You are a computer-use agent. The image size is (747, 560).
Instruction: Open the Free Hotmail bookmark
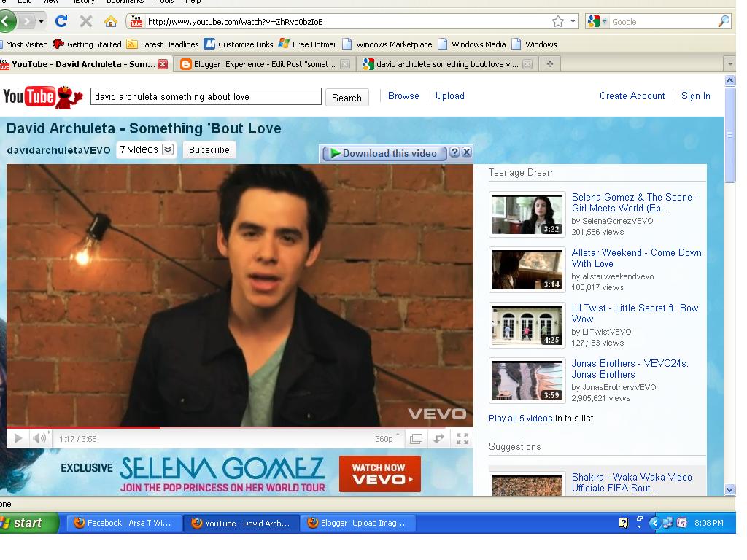coord(308,44)
